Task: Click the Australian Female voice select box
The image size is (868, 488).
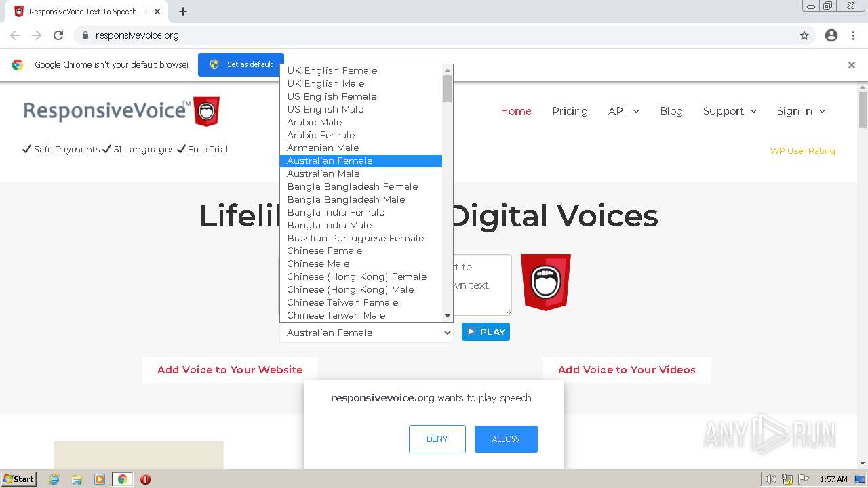Action: click(366, 333)
